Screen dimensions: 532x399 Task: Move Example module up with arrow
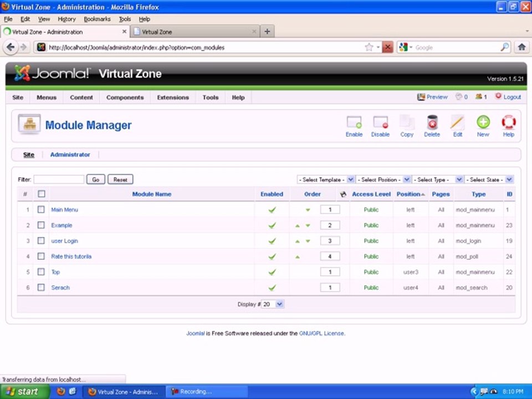click(x=298, y=226)
